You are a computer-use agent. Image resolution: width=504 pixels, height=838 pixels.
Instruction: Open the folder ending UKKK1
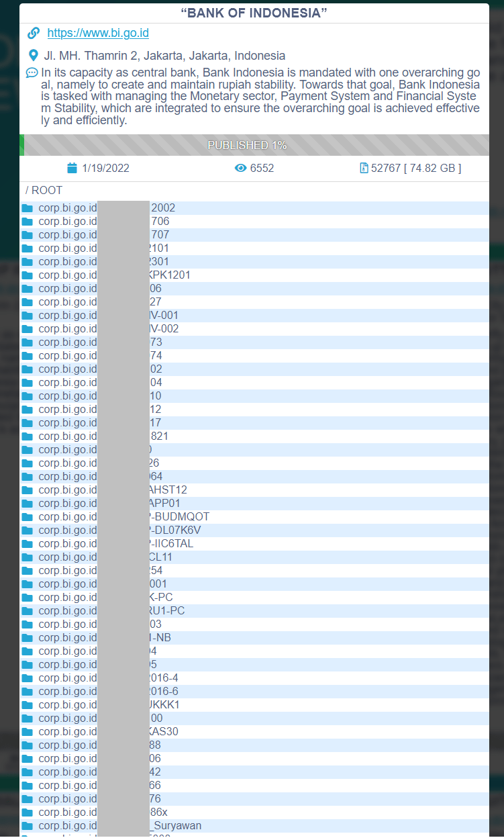(x=254, y=705)
